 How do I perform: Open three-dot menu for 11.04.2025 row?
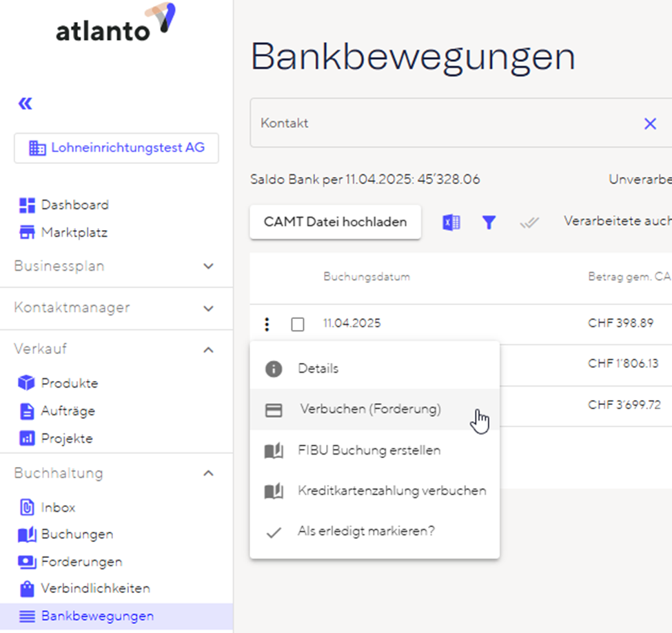[267, 324]
